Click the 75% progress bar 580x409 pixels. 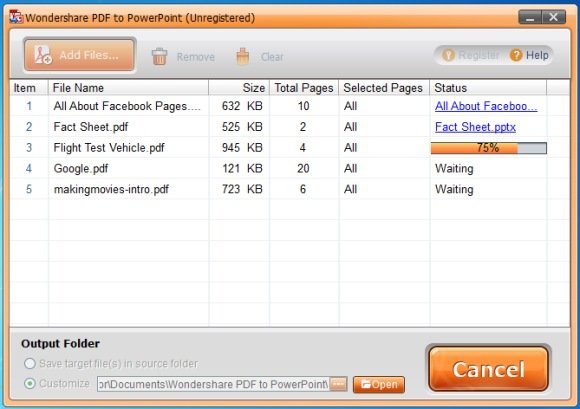[488, 148]
